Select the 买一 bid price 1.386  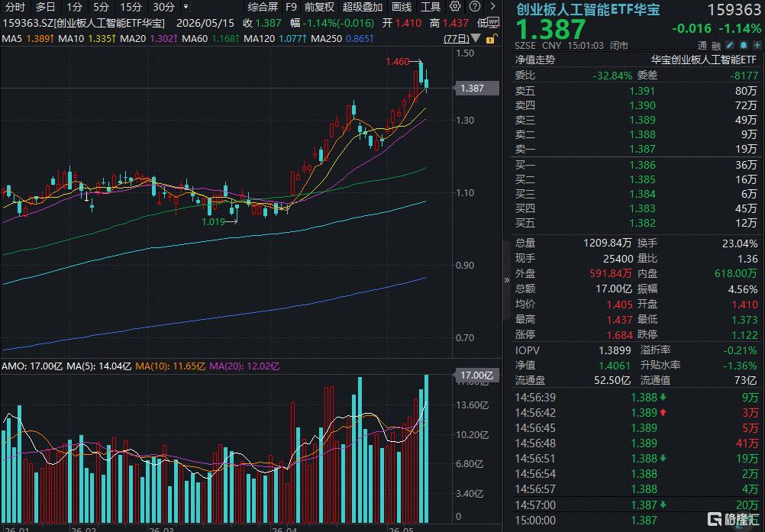pyautogui.click(x=642, y=165)
